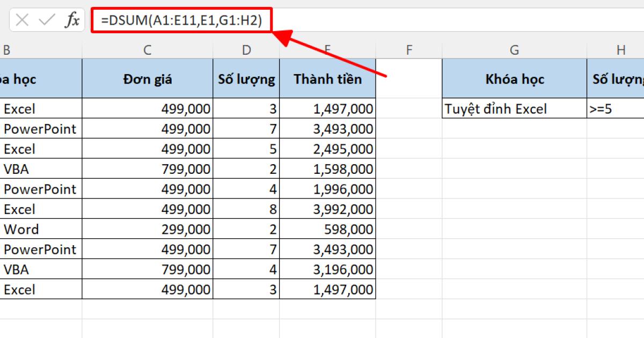The height and width of the screenshot is (338, 644).
Task: Select the "Đơn giá" header cell
Action: click(x=147, y=78)
